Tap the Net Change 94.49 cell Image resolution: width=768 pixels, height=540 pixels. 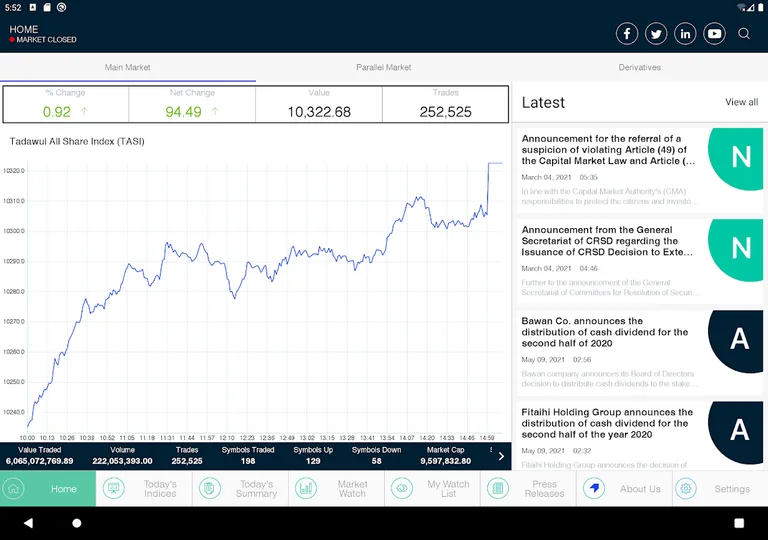[192, 104]
